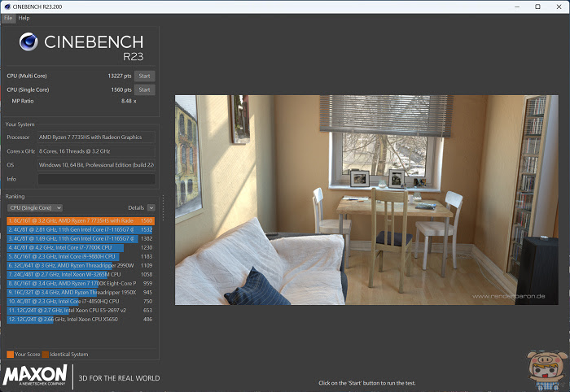This screenshot has height=392, width=570.
Task: Click the rendered room preview image
Action: pos(366,200)
